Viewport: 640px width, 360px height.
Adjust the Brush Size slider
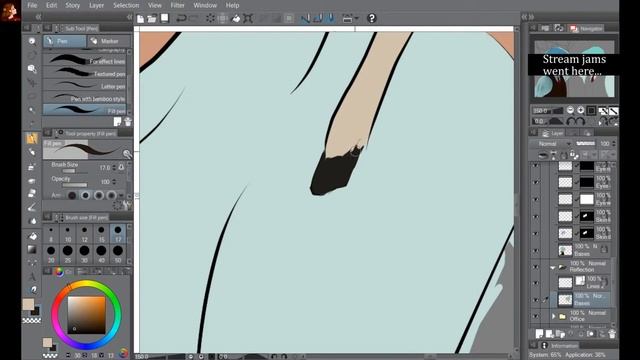coord(74,171)
